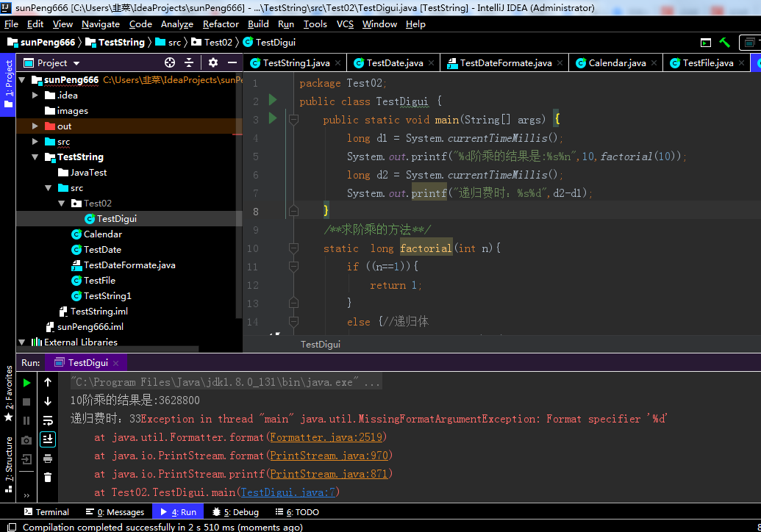Click the Pause output icon

click(x=26, y=420)
